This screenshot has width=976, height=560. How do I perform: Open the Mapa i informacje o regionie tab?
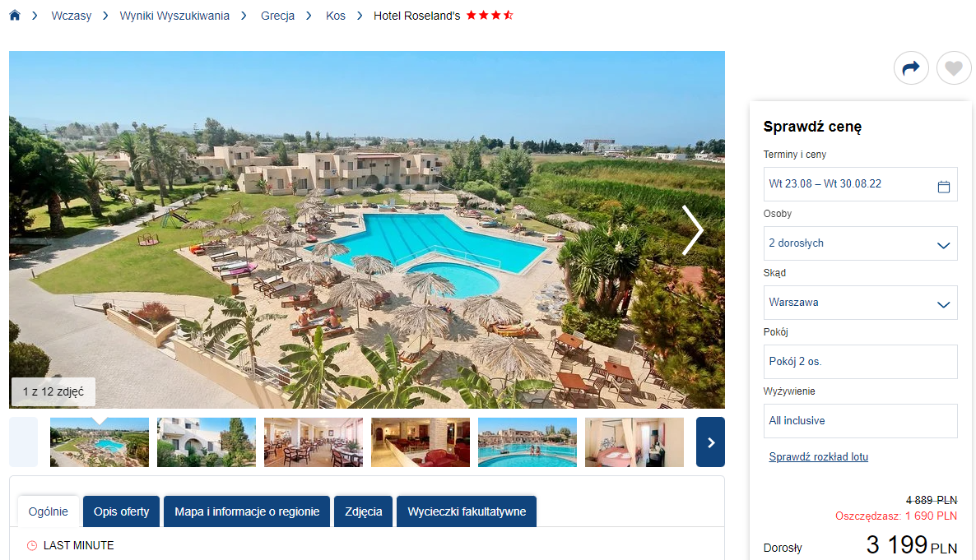click(247, 511)
